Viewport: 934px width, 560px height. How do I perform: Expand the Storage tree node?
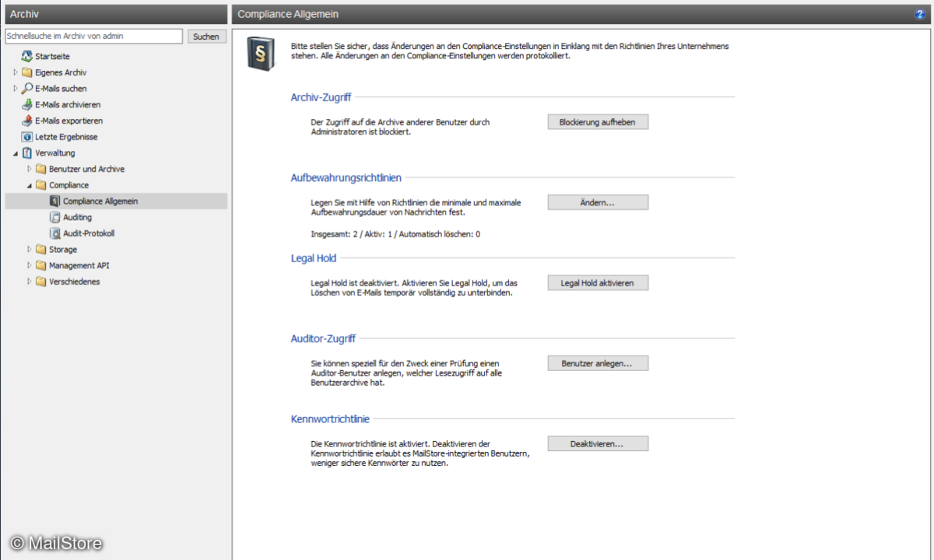pyautogui.click(x=30, y=250)
